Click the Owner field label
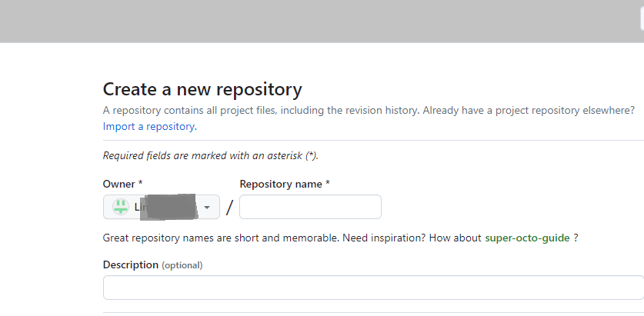Image resolution: width=644 pixels, height=316 pixels. click(119, 185)
